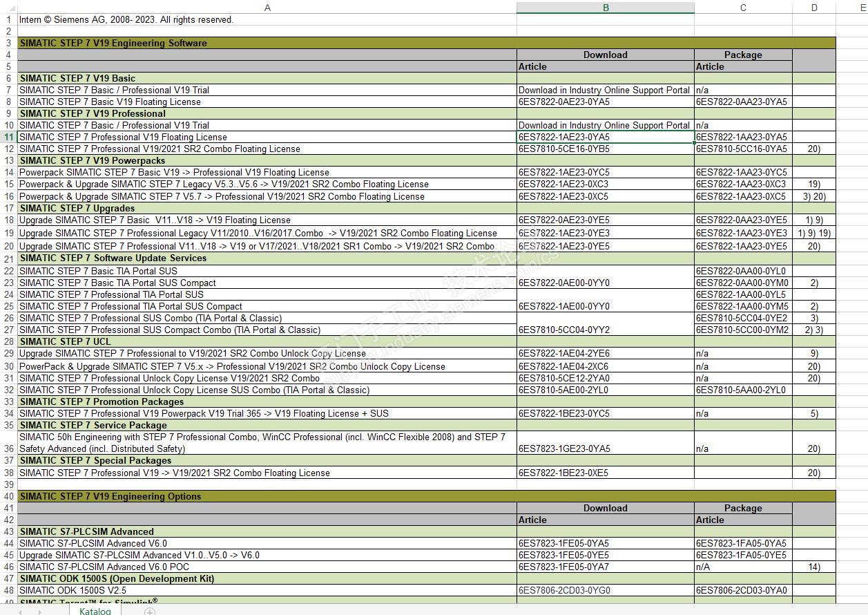Select 'Download in Industry Online Support Portal' in row 7

click(604, 90)
